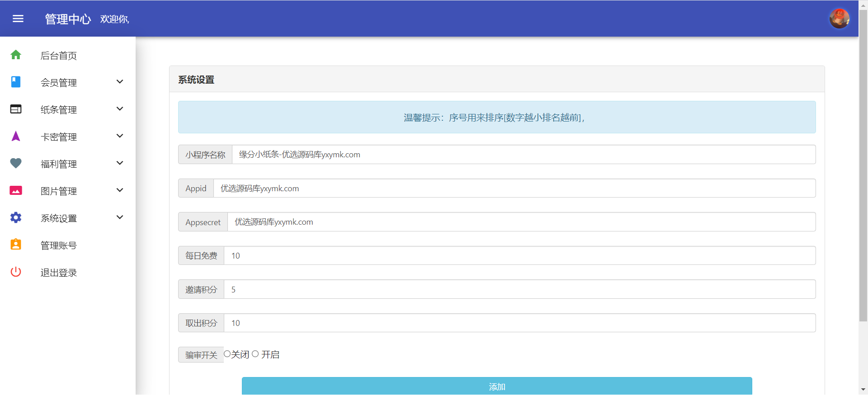868x396 pixels.
Task: Click the green home icon
Action: (16, 55)
